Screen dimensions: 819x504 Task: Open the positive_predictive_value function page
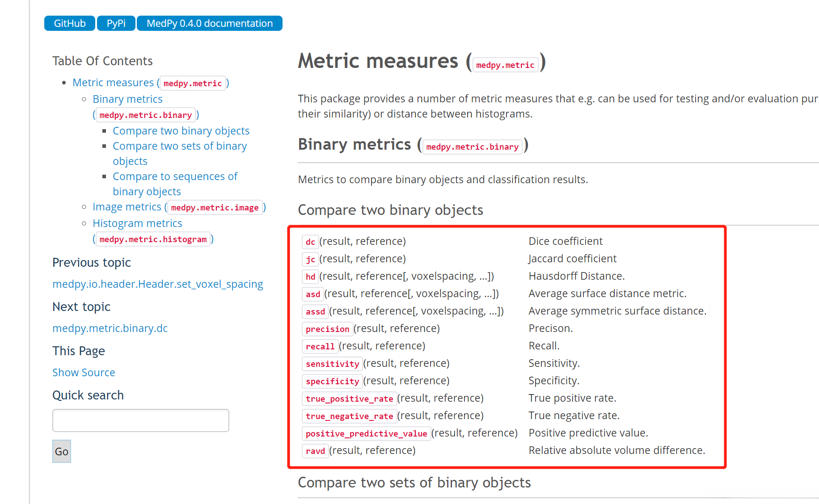pyautogui.click(x=366, y=433)
